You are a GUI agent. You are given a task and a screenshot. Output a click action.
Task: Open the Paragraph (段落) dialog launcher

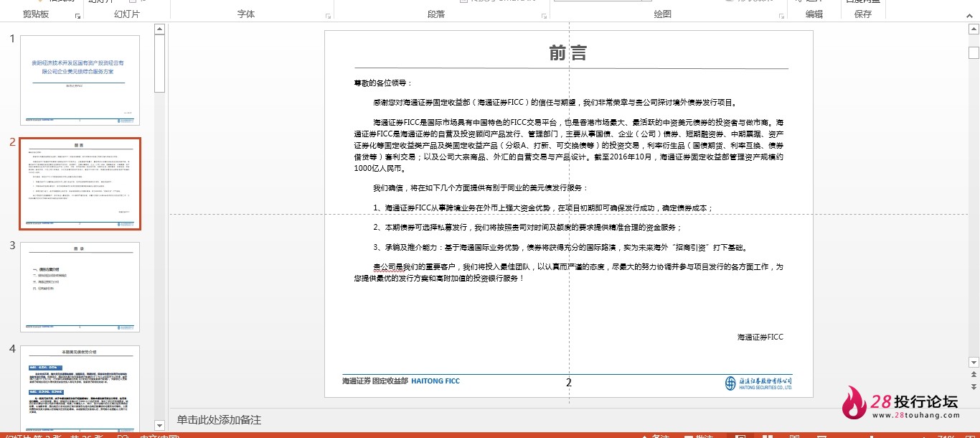coord(545,15)
